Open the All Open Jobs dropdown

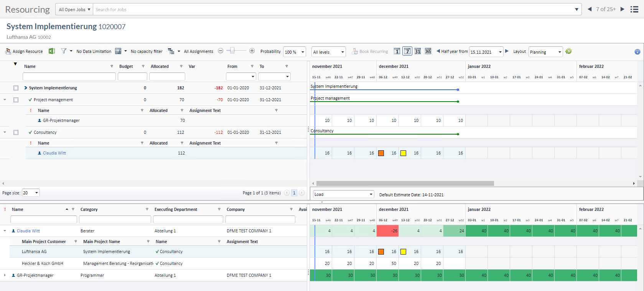pyautogui.click(x=74, y=10)
